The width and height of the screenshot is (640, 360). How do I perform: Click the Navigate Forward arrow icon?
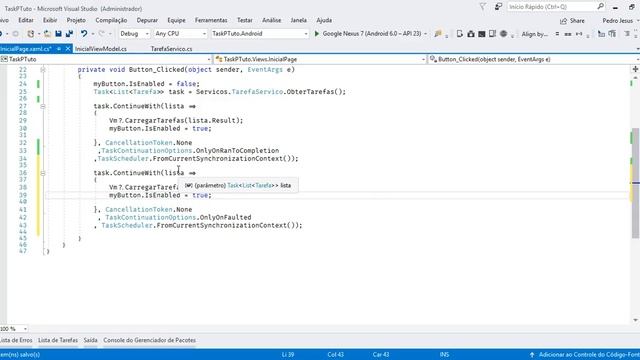[x=16, y=33]
